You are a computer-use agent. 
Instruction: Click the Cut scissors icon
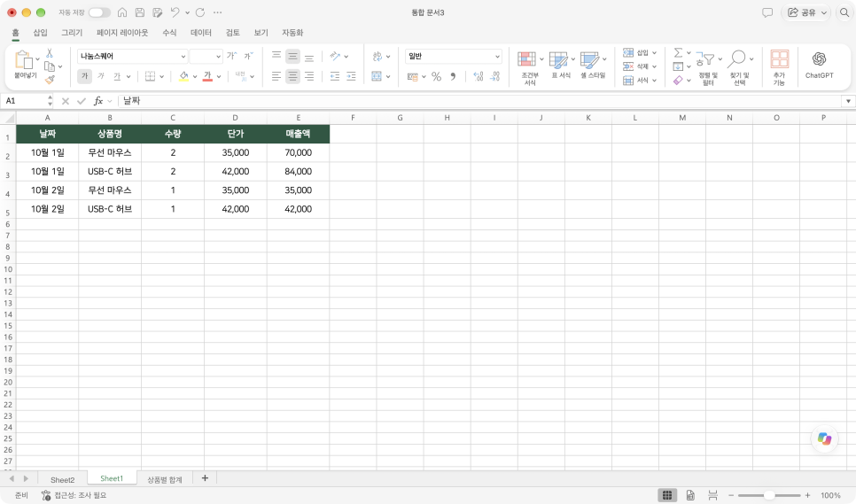click(x=50, y=53)
